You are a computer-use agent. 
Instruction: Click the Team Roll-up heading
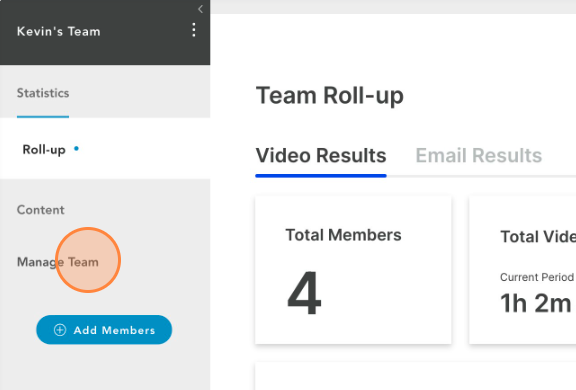(x=330, y=95)
